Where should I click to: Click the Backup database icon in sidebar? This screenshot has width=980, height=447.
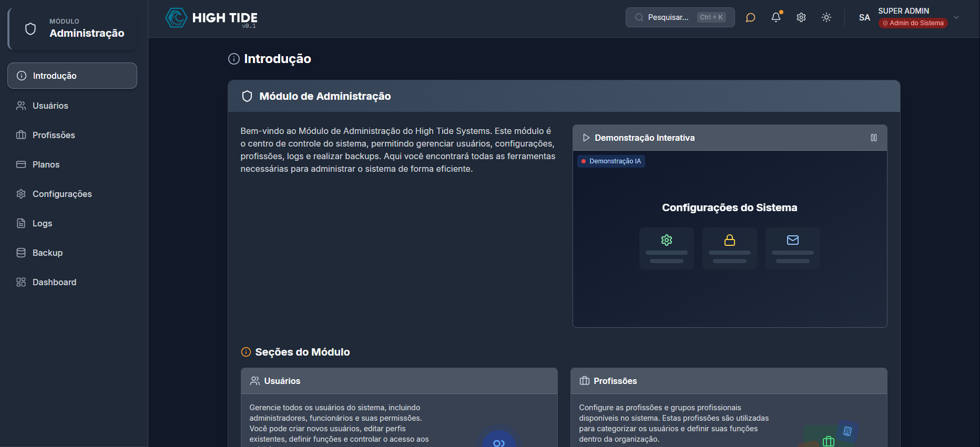[21, 253]
